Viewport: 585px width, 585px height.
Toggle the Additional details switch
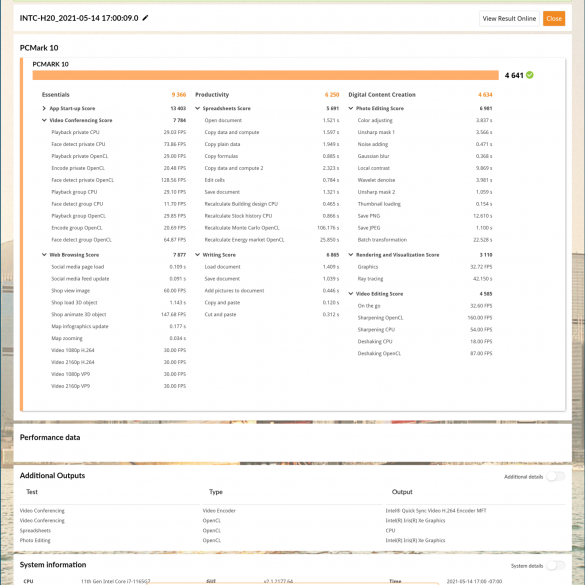pyautogui.click(x=556, y=476)
